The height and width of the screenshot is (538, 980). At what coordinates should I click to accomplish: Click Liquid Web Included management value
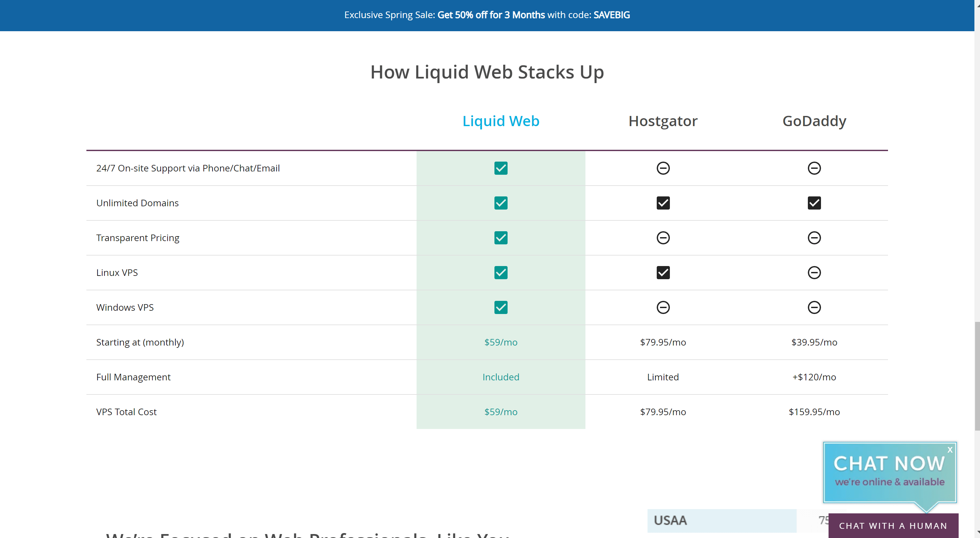pos(501,377)
